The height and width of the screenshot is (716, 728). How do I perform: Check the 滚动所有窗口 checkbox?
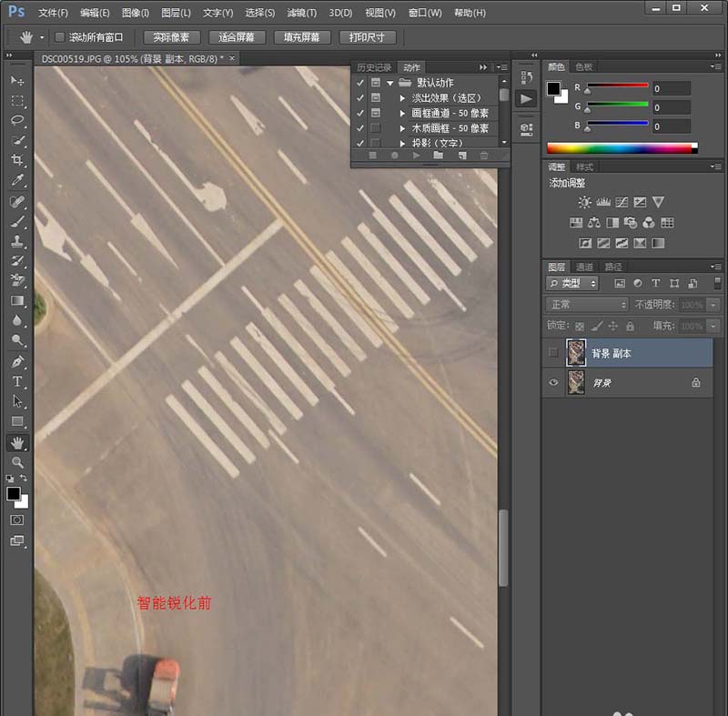(x=60, y=37)
